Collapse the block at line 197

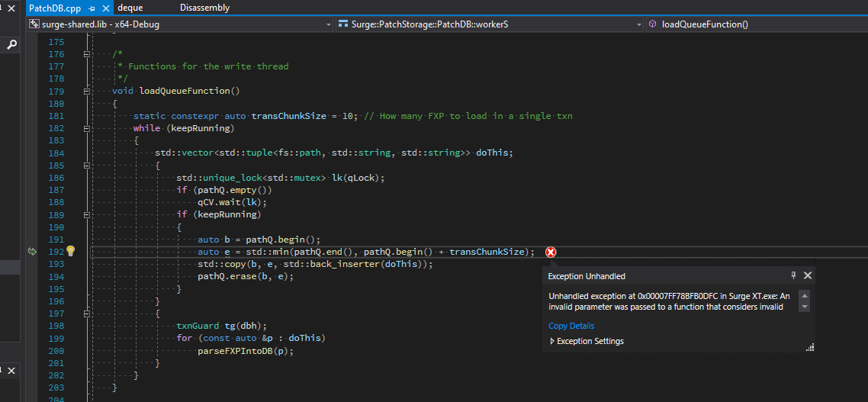point(85,314)
